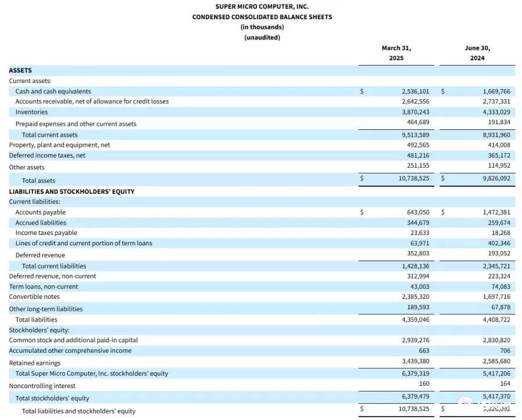Click the accounts receivable row label
Viewport: 522px width, 420px height.
92,102
